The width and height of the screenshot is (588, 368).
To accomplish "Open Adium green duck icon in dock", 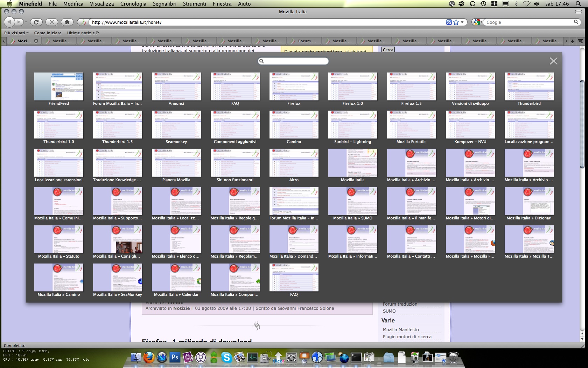I will 213,357.
